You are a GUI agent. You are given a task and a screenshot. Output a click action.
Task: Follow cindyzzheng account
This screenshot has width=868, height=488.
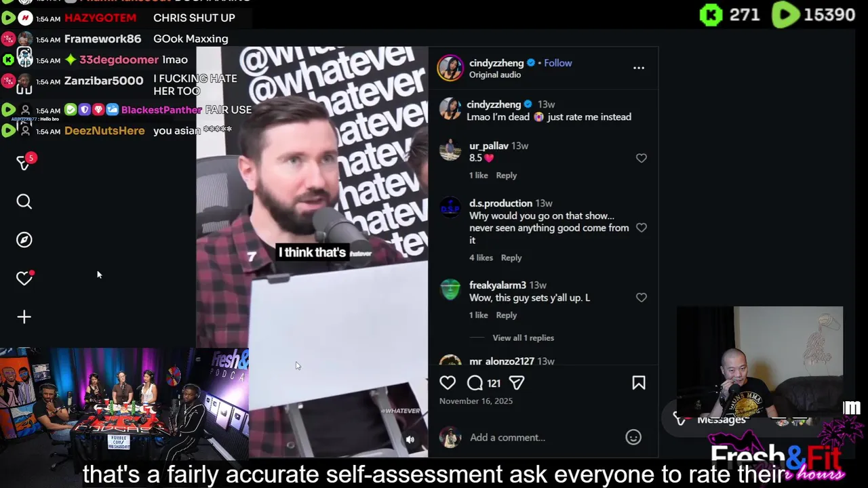pos(558,63)
